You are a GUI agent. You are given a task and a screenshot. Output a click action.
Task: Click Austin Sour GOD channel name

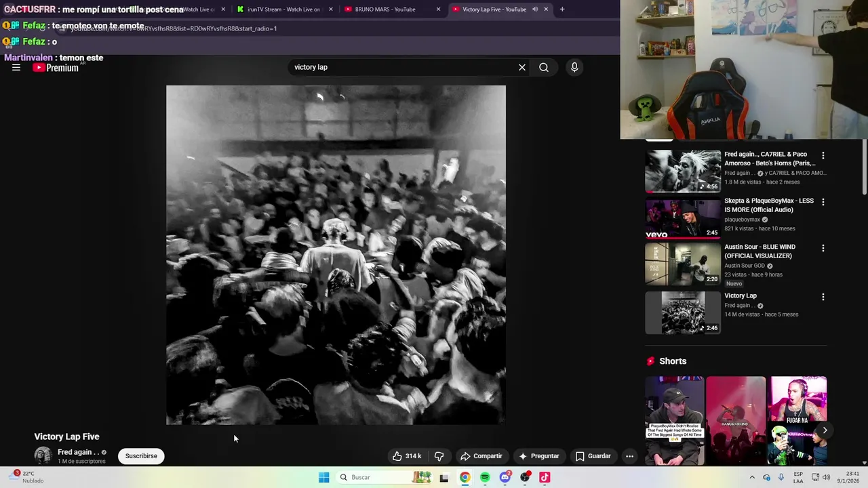coord(744,266)
